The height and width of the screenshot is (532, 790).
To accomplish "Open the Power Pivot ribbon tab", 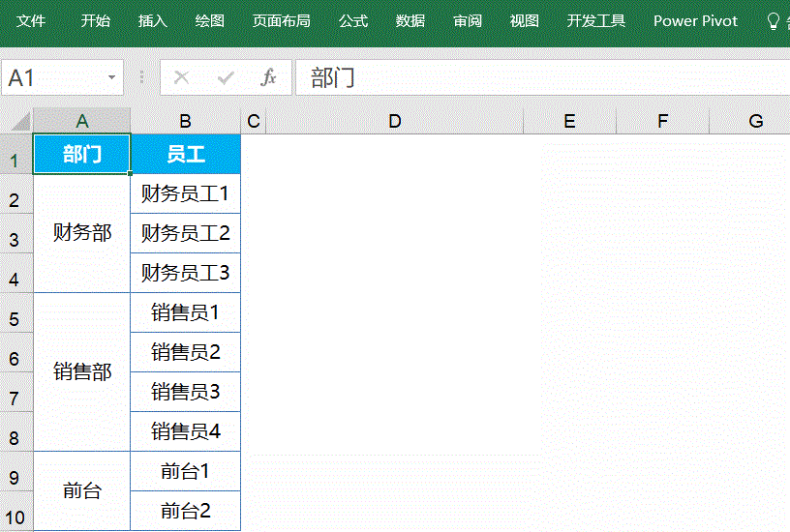I will (x=695, y=21).
